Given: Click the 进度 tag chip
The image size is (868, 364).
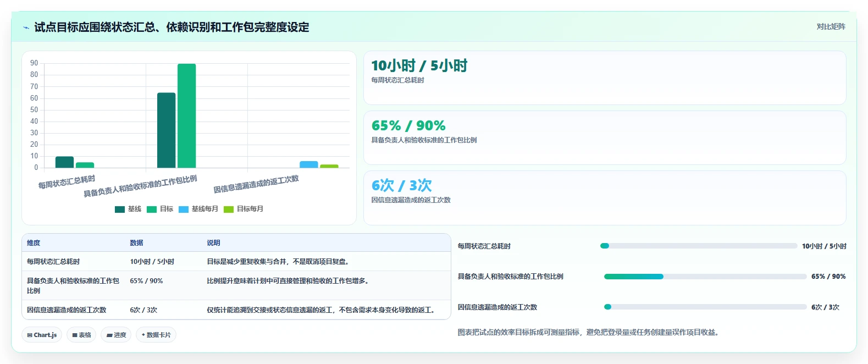Looking at the screenshot, I should click(x=116, y=335).
